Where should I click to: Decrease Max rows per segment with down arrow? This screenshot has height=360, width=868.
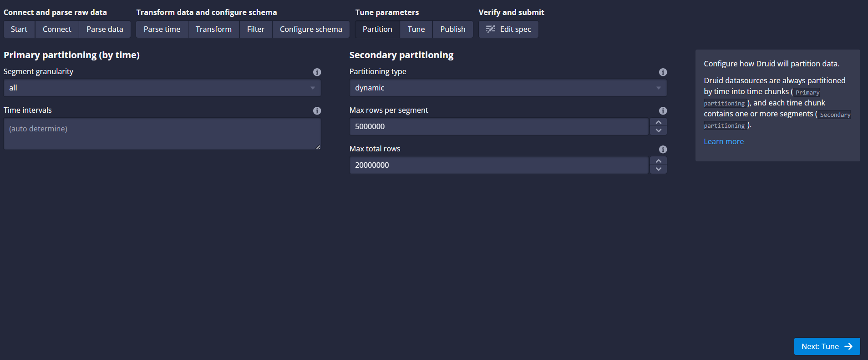(658, 130)
